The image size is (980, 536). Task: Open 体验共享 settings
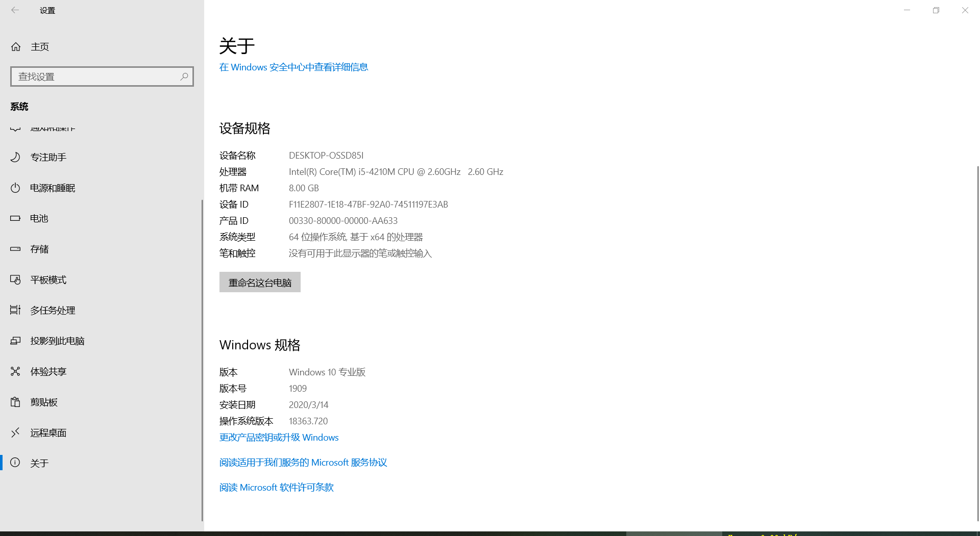tap(48, 371)
